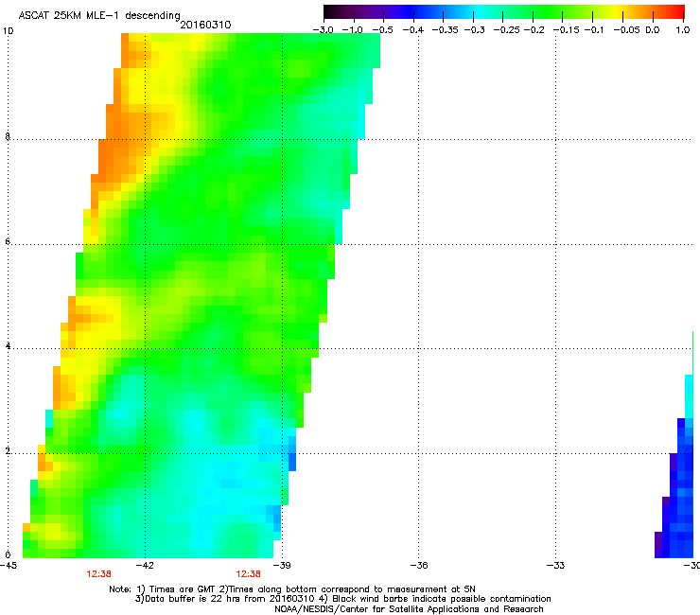This screenshot has height=615, width=700.
Task: Click the color bar label 0.0
Action: [x=653, y=30]
